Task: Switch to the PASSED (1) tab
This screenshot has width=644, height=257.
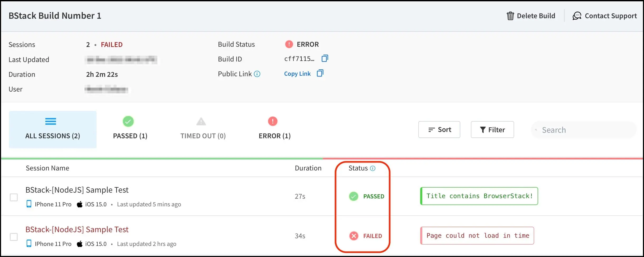Action: [130, 129]
